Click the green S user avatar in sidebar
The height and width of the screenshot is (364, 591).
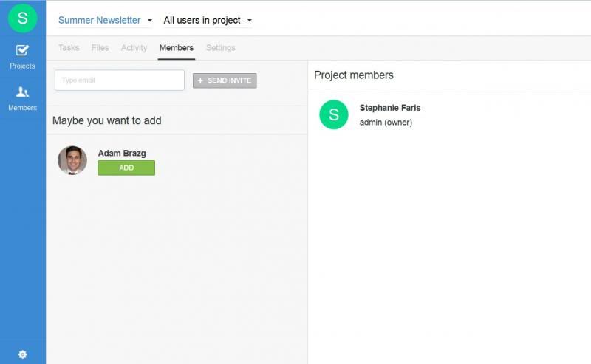(x=23, y=18)
